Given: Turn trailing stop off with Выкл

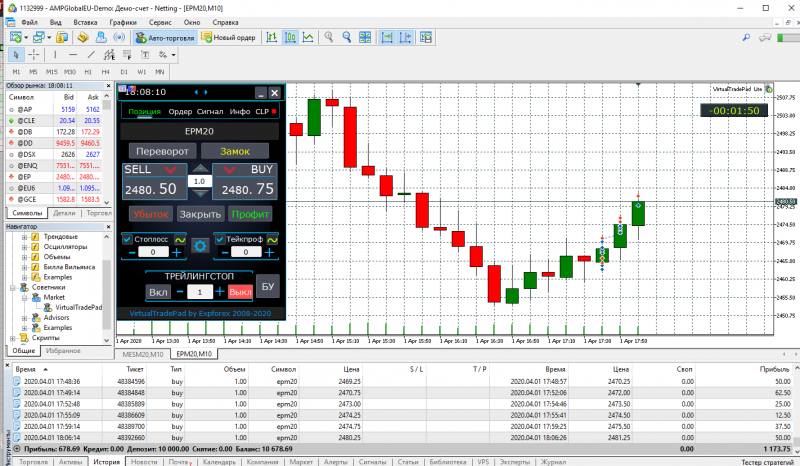Looking at the screenshot, I should [x=240, y=292].
